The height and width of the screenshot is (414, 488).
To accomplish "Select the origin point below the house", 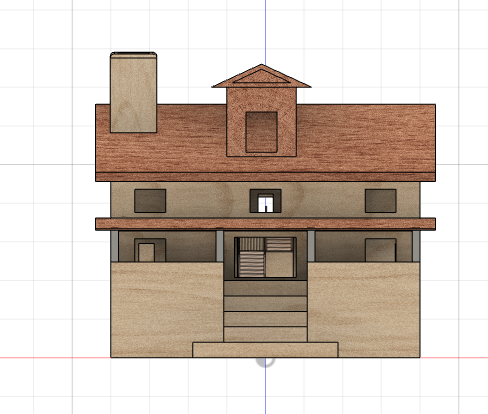I will (265, 360).
